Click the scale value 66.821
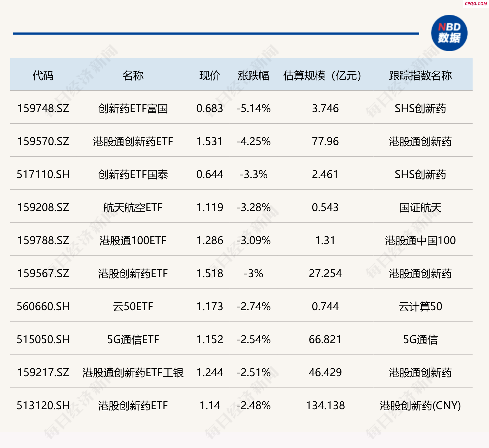489x448 pixels. (325, 339)
